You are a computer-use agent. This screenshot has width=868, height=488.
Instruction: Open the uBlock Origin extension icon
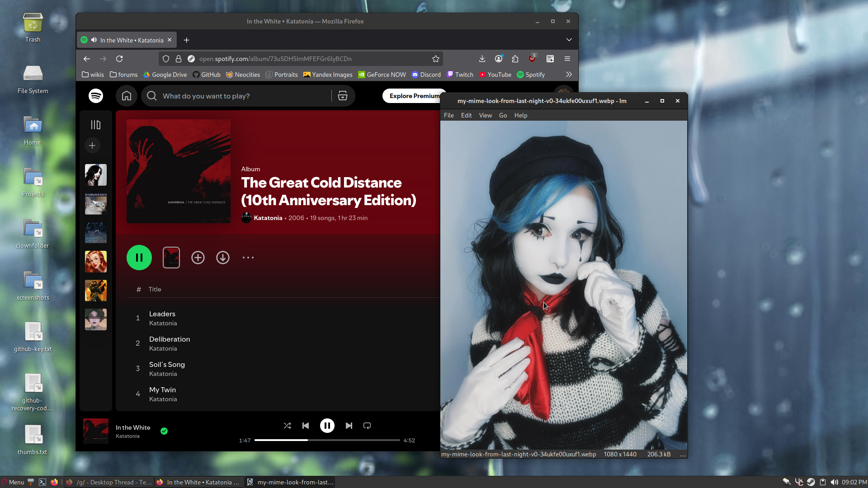point(532,59)
